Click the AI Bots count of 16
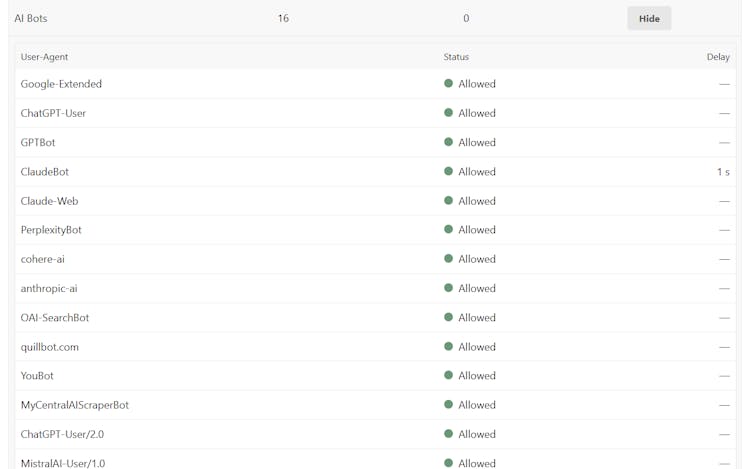This screenshot has height=469, width=750. click(x=283, y=18)
